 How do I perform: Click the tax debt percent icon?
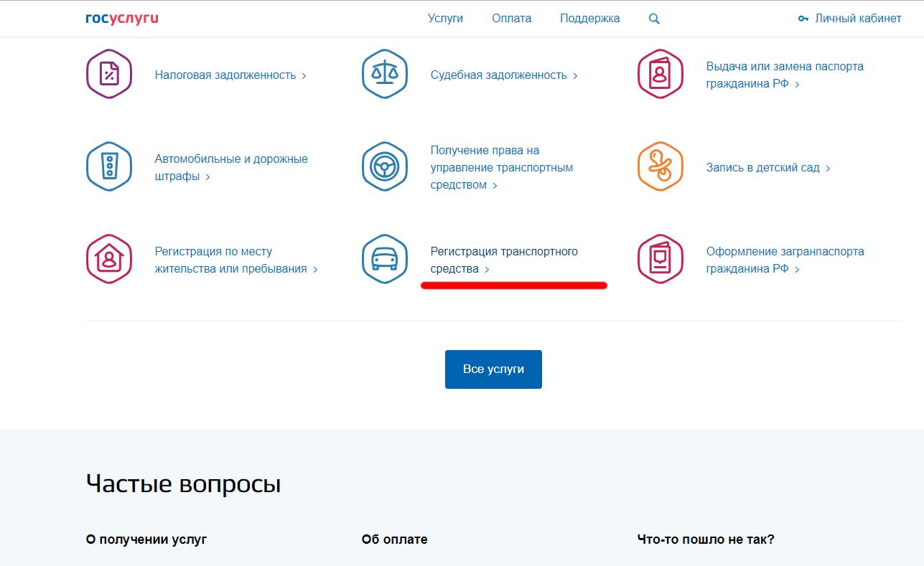coord(109,74)
